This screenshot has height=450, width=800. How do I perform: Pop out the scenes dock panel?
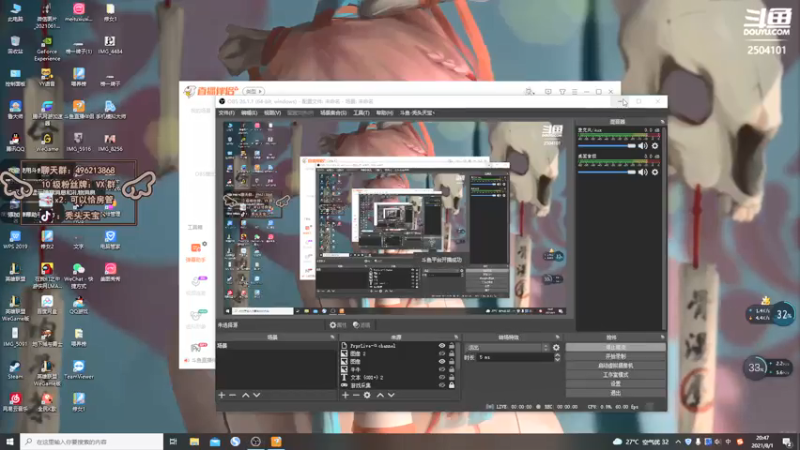[x=333, y=337]
